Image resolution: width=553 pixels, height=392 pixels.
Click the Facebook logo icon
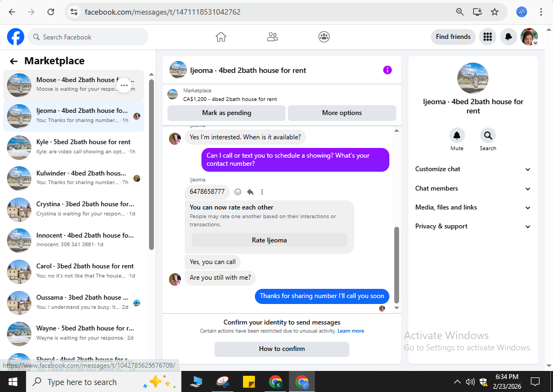[x=16, y=37]
